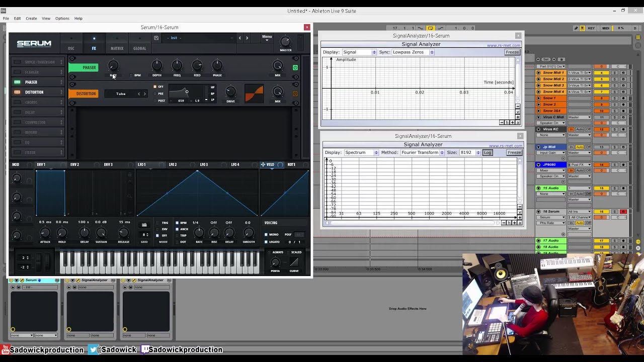
Task: Click the Ableton draw mode pencil icon
Action: [576, 28]
